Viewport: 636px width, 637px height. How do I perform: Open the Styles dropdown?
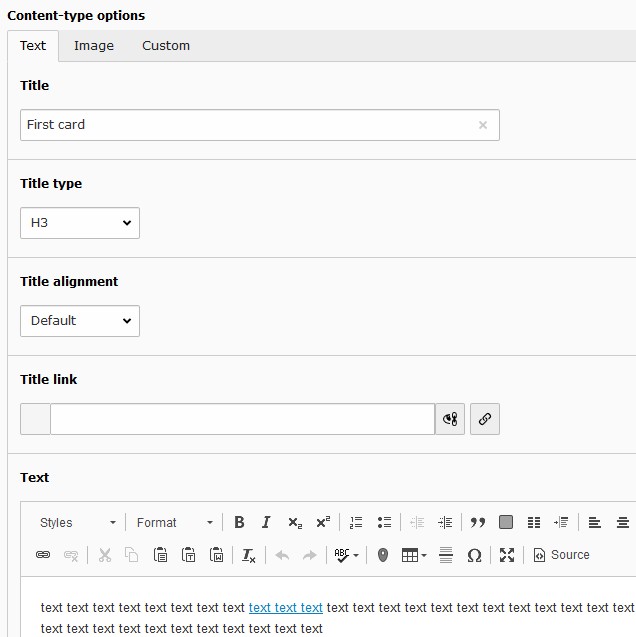[x=77, y=522]
